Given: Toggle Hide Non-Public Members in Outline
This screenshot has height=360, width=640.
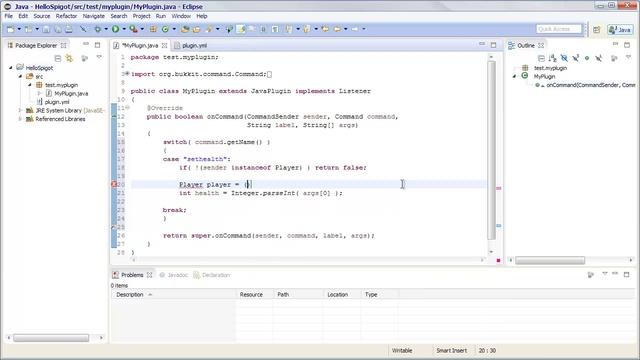Looking at the screenshot, I should pos(587,58).
